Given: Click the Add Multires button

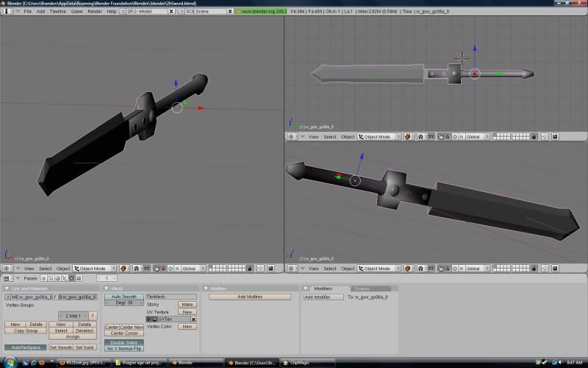Looking at the screenshot, I should coord(250,297).
